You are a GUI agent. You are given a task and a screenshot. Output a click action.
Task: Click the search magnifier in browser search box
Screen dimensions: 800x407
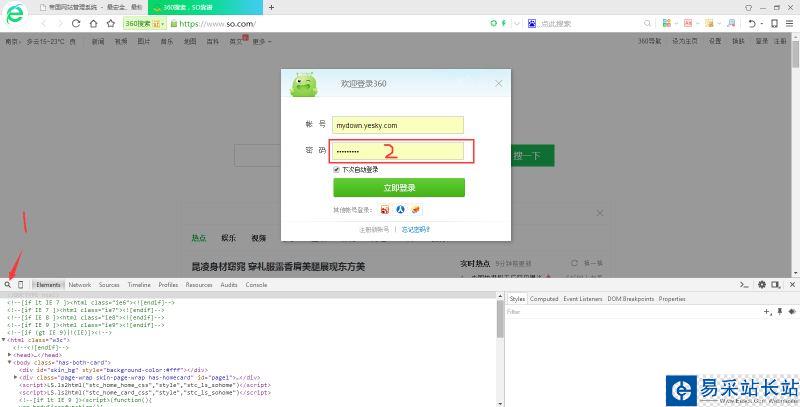(x=647, y=23)
